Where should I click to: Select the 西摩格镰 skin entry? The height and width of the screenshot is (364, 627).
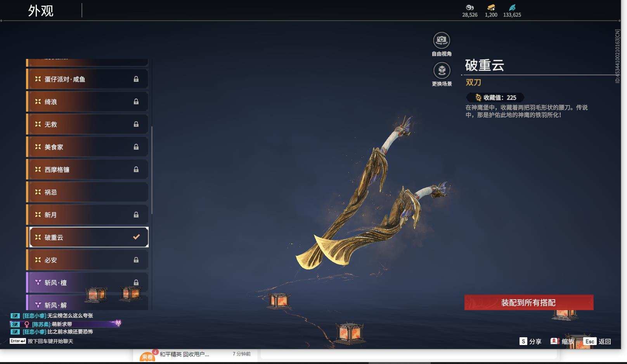87,169
